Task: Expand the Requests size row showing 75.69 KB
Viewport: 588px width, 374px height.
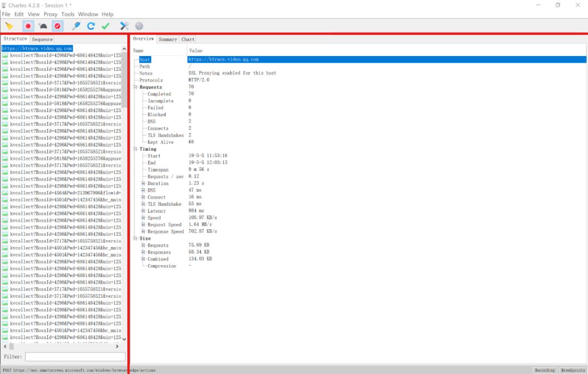Action: (x=143, y=246)
